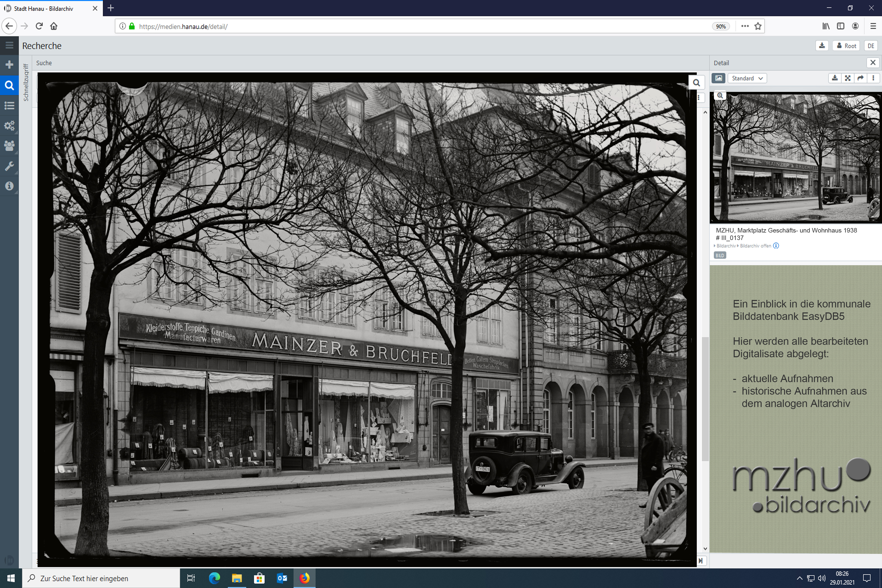Click the zoom magnifier on detail thumbnail
The width and height of the screenshot is (882, 588).
pyautogui.click(x=720, y=96)
